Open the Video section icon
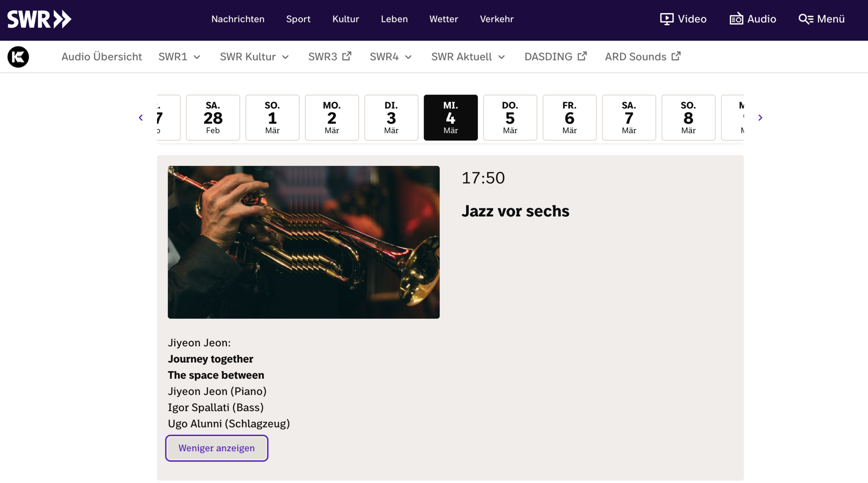Image resolution: width=868 pixels, height=483 pixels. (x=666, y=19)
